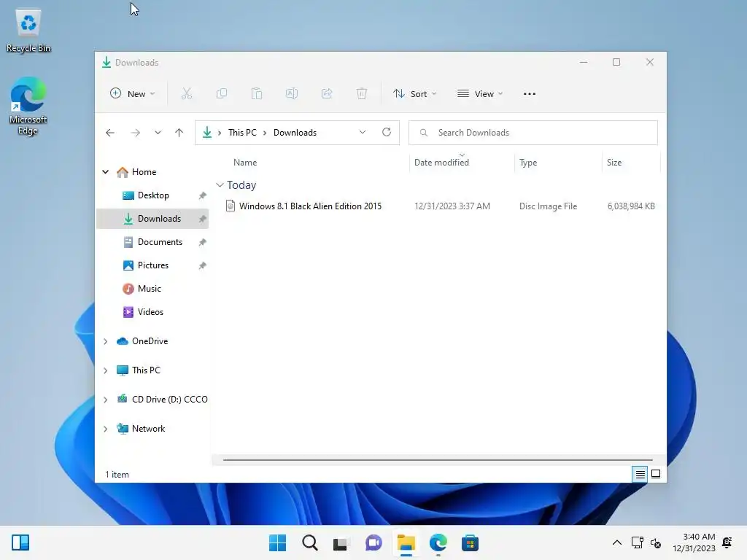Click the pin icon beside Downloads
This screenshot has width=747, height=560.
203,219
